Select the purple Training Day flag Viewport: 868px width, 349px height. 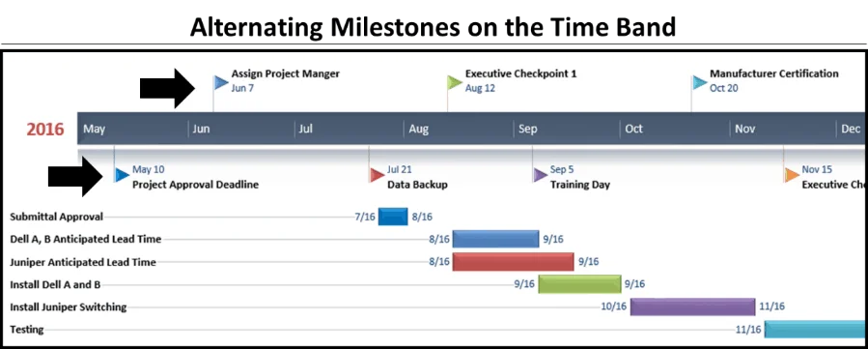click(541, 175)
